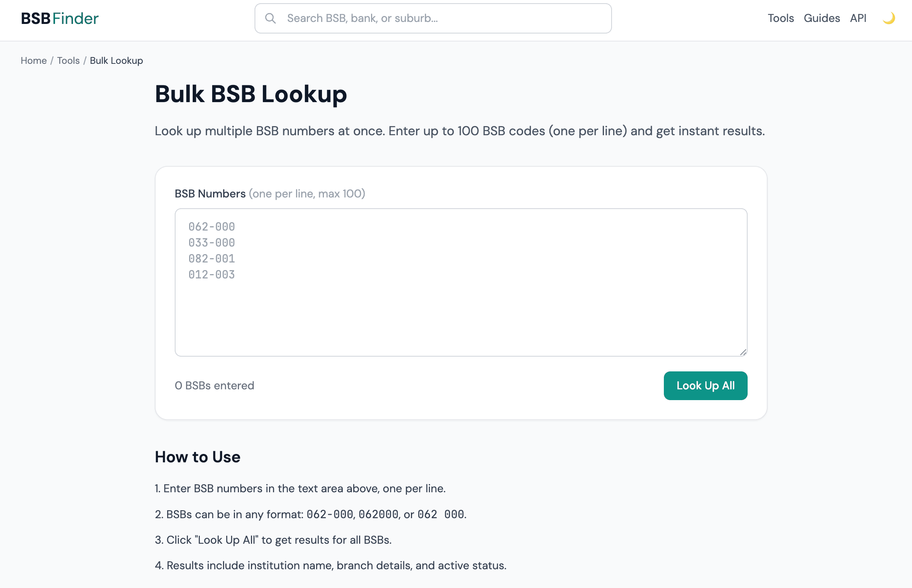Click the search magnifier icon
912x588 pixels.
click(271, 18)
